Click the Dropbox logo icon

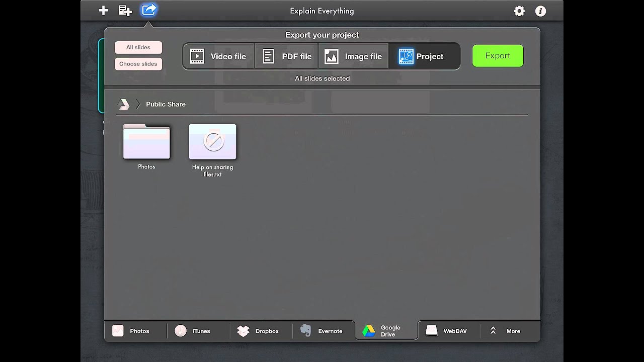click(x=244, y=331)
